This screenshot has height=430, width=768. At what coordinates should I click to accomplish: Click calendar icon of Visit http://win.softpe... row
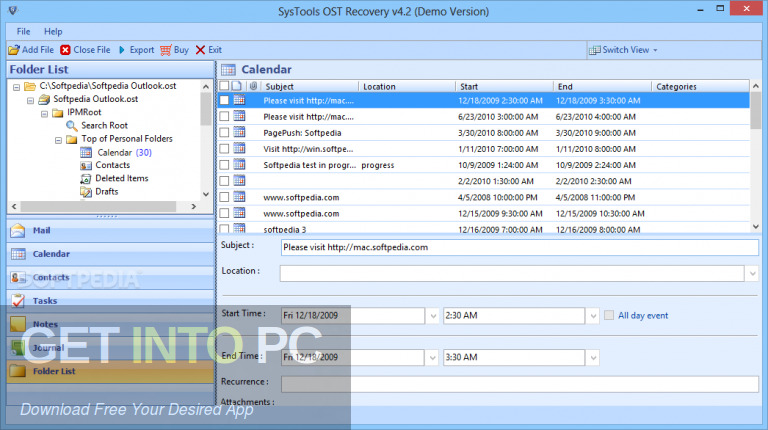tap(240, 148)
